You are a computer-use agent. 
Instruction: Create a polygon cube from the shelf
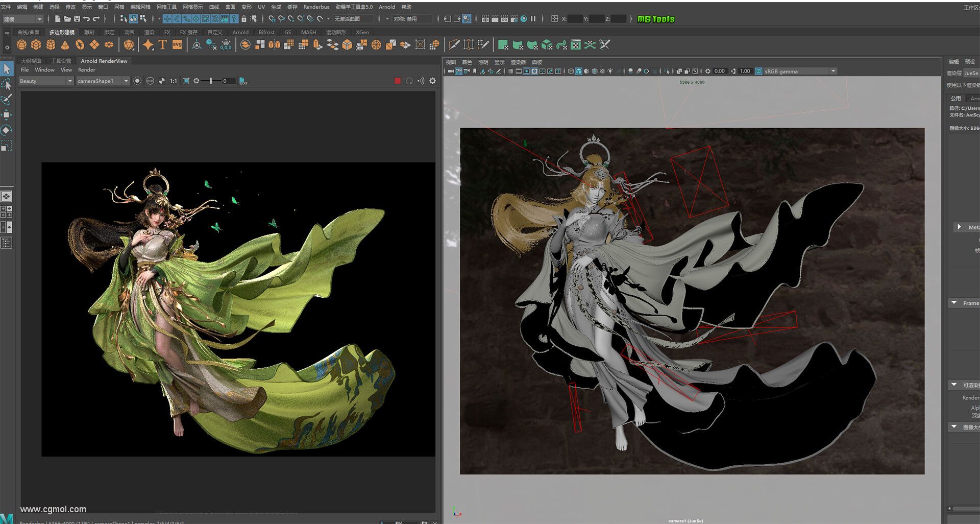click(36, 45)
